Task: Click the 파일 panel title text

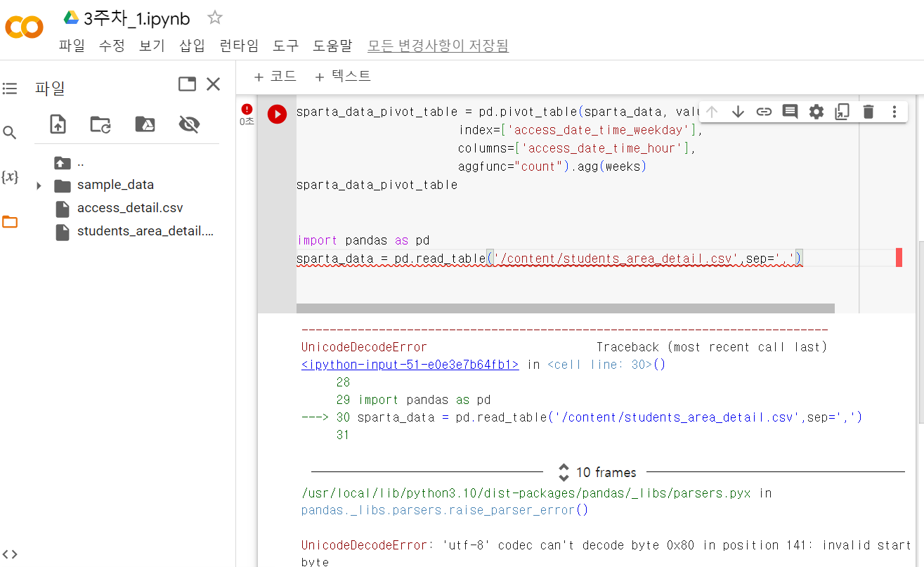Action: pyautogui.click(x=50, y=88)
